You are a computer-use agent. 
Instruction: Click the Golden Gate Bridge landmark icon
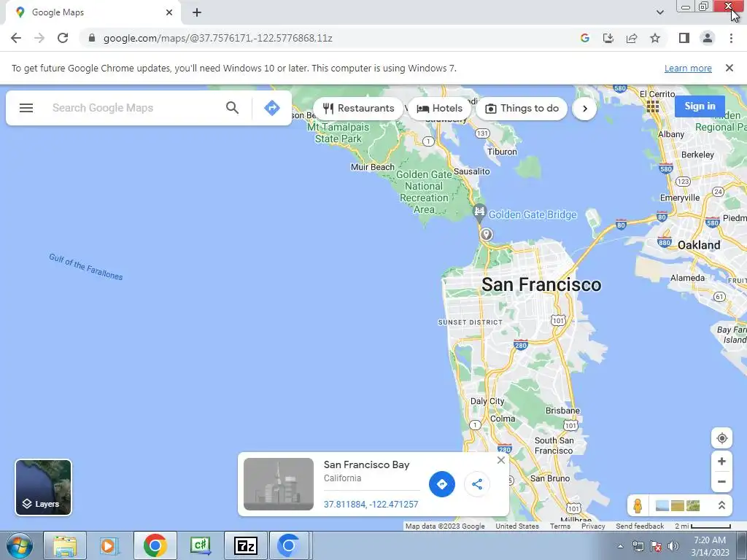[x=479, y=212]
